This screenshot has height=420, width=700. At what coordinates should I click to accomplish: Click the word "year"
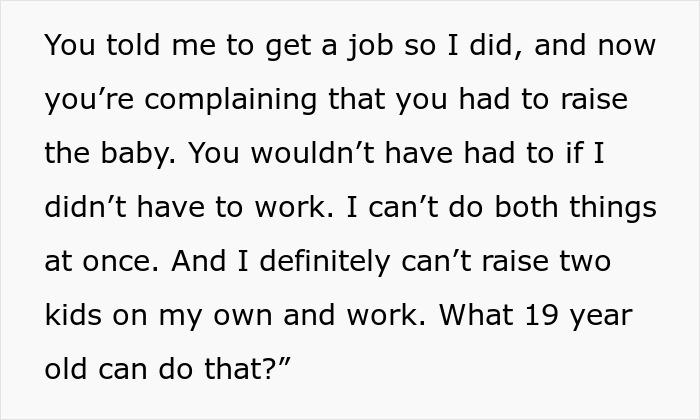[608, 314]
